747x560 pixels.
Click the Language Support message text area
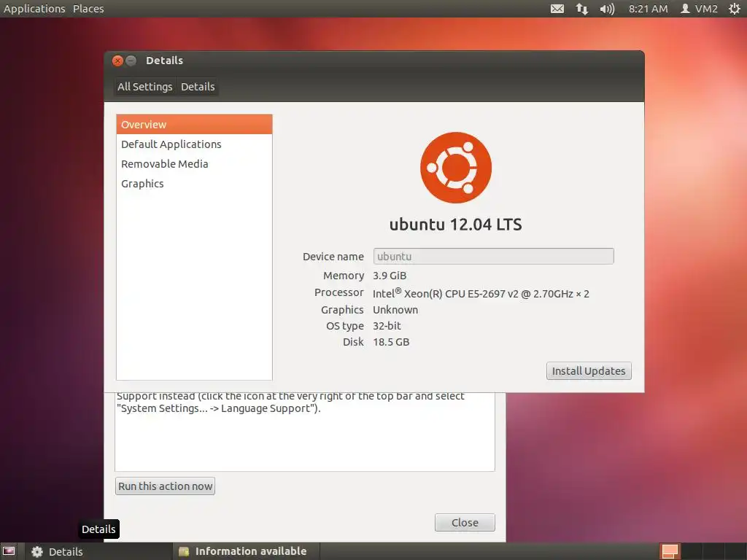[305, 432]
